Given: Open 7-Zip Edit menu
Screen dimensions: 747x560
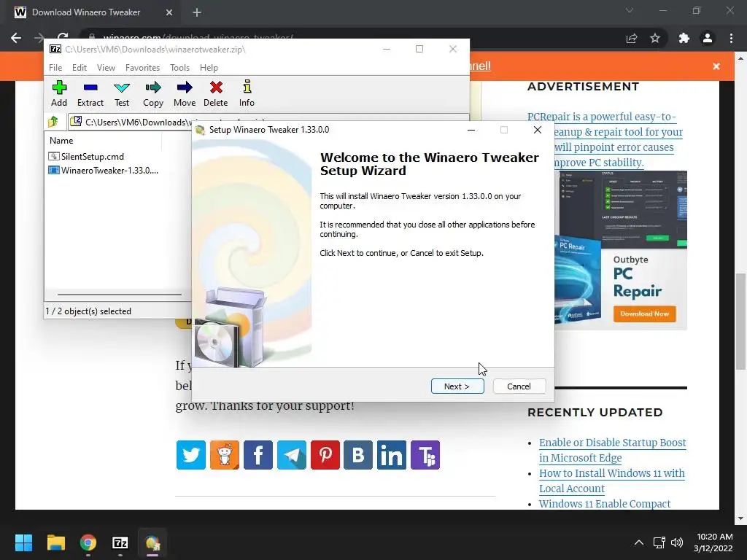Looking at the screenshot, I should click(x=79, y=68).
